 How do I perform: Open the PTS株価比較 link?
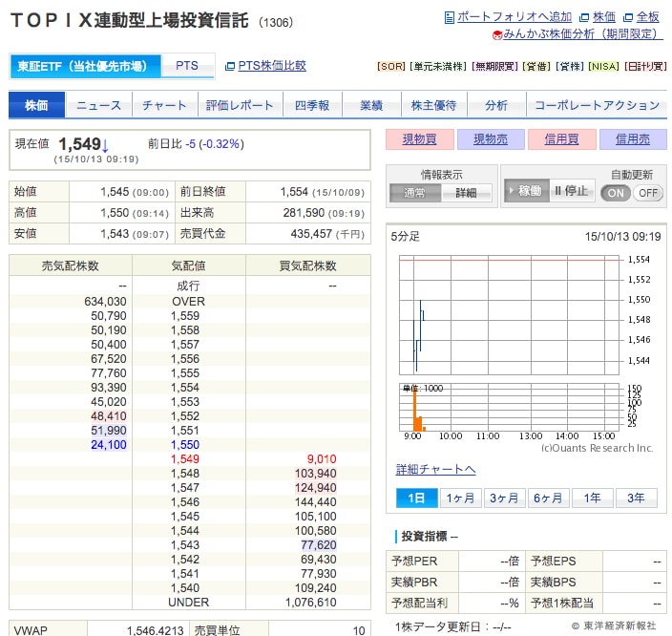point(272,66)
